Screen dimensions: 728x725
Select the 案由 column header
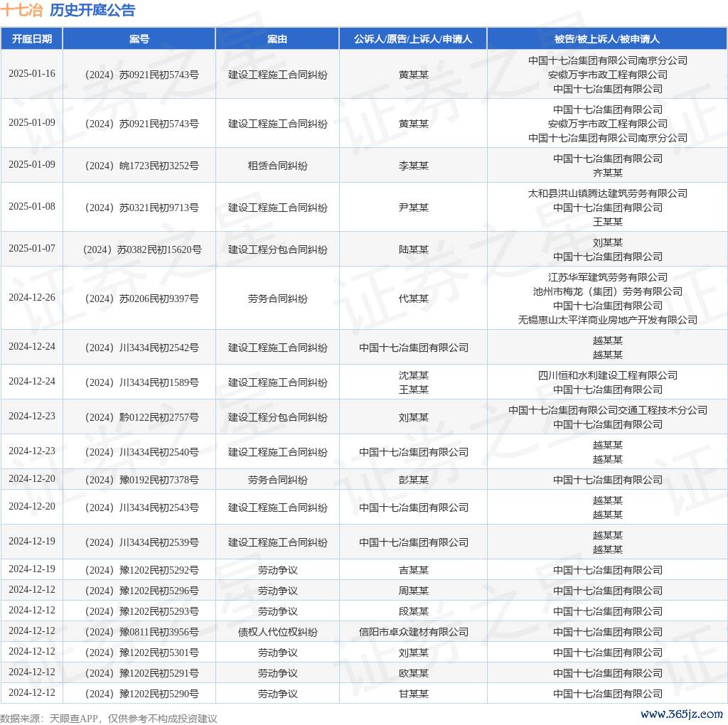tap(277, 39)
